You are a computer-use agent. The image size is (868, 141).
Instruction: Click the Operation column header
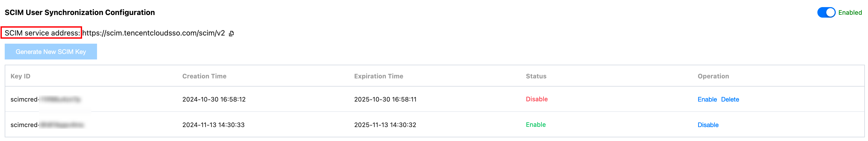click(713, 76)
